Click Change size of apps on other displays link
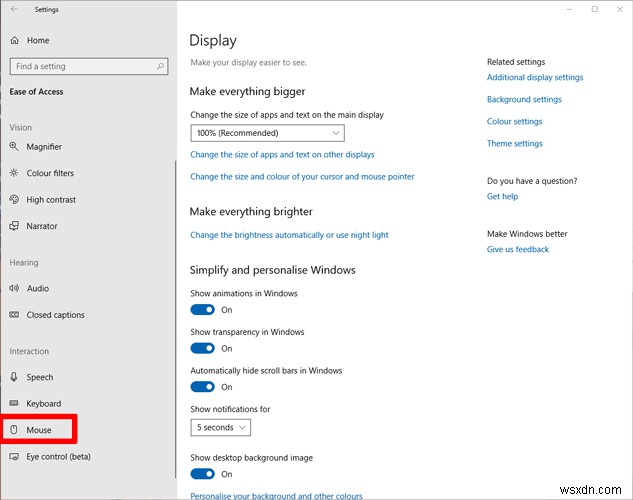 pos(282,155)
